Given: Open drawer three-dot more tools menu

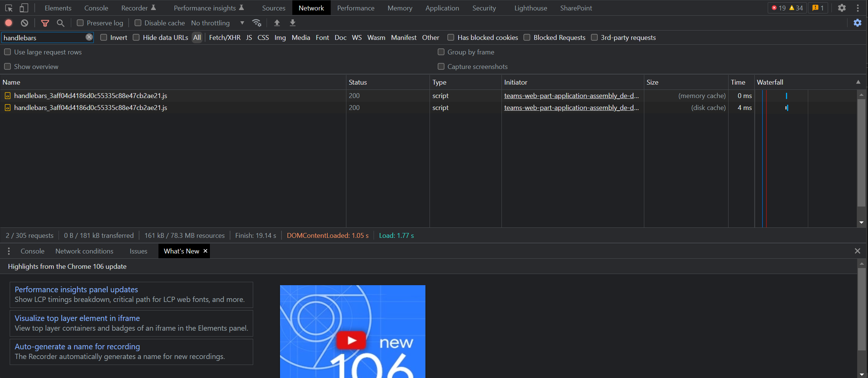Looking at the screenshot, I should click(9, 251).
